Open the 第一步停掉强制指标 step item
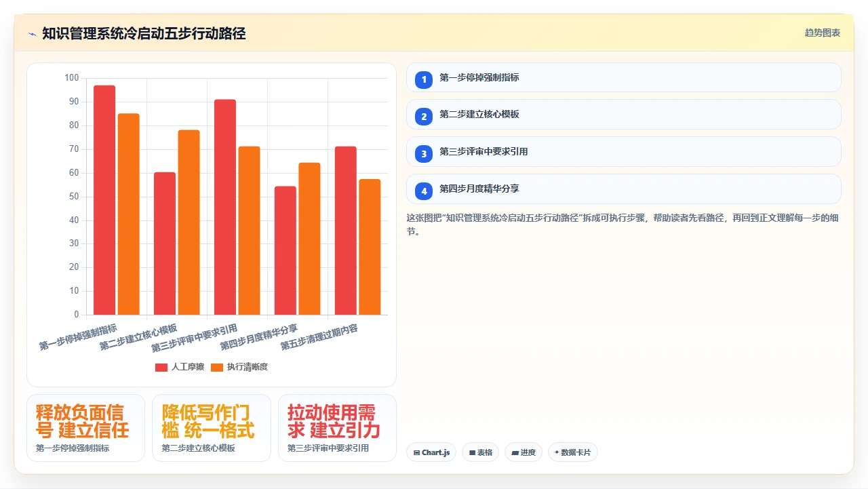Image resolution: width=868 pixels, height=489 pixels. (623, 77)
